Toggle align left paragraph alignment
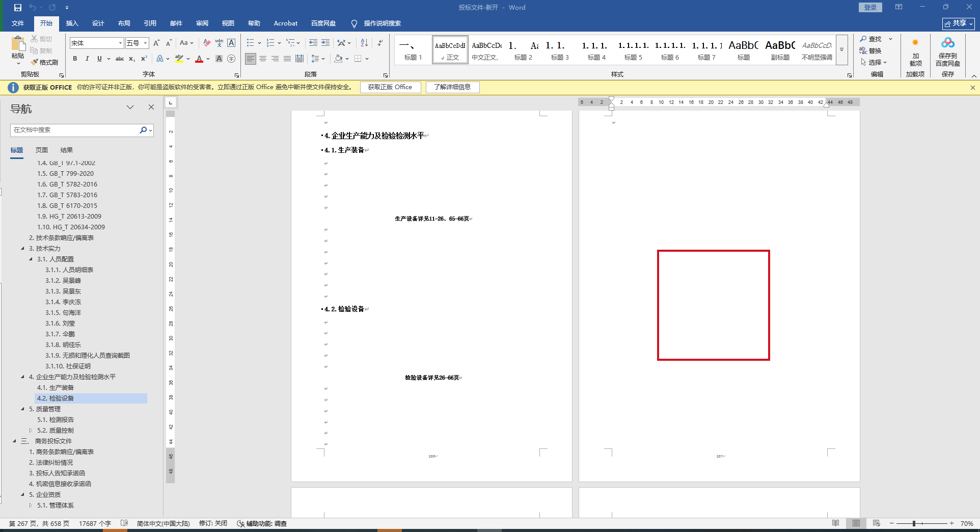Viewport: 980px width, 532px height. click(251, 59)
